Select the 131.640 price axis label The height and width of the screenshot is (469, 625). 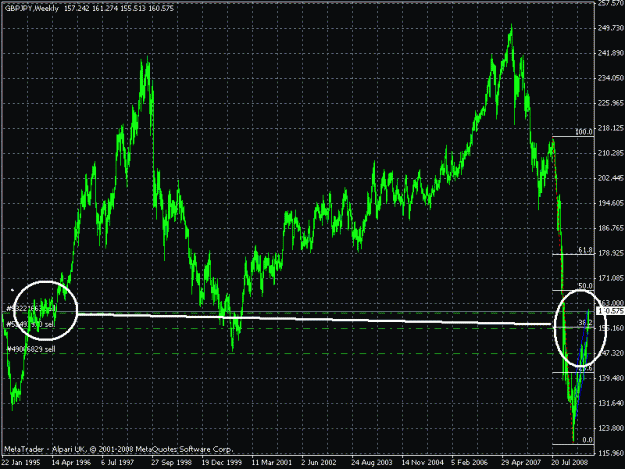coord(610,403)
